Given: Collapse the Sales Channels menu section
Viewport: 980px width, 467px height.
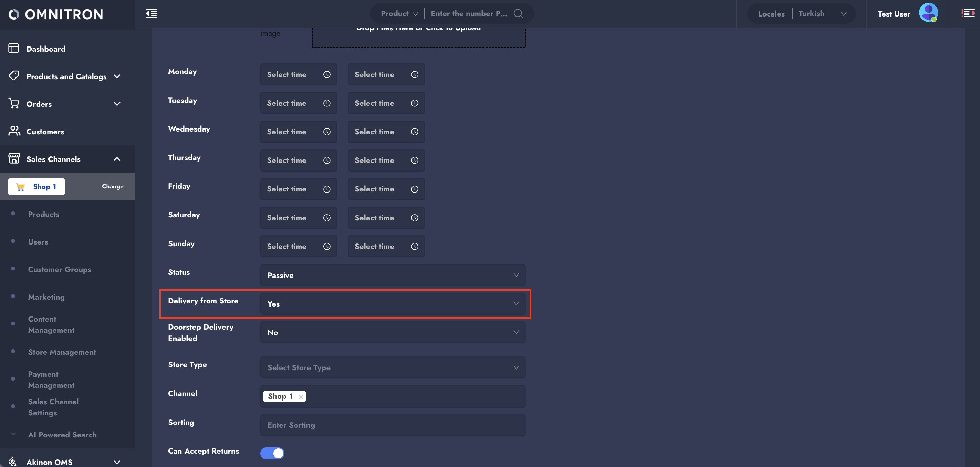Looking at the screenshot, I should pyautogui.click(x=117, y=159).
